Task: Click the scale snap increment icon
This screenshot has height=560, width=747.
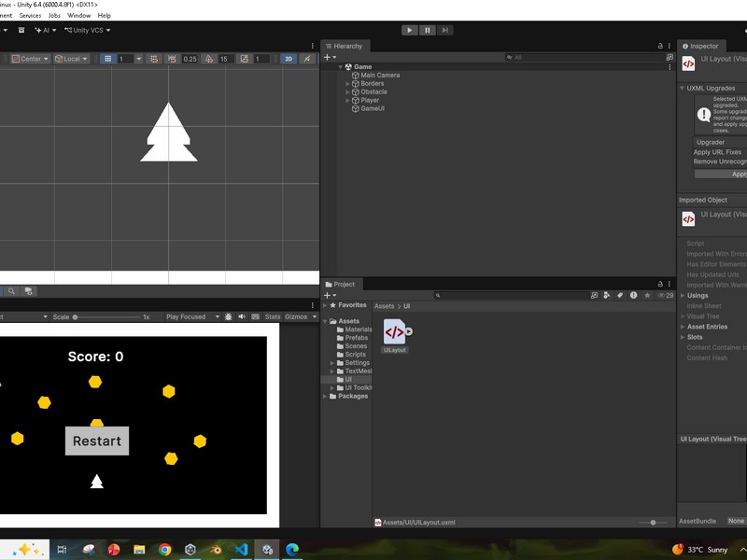Action: (x=245, y=59)
